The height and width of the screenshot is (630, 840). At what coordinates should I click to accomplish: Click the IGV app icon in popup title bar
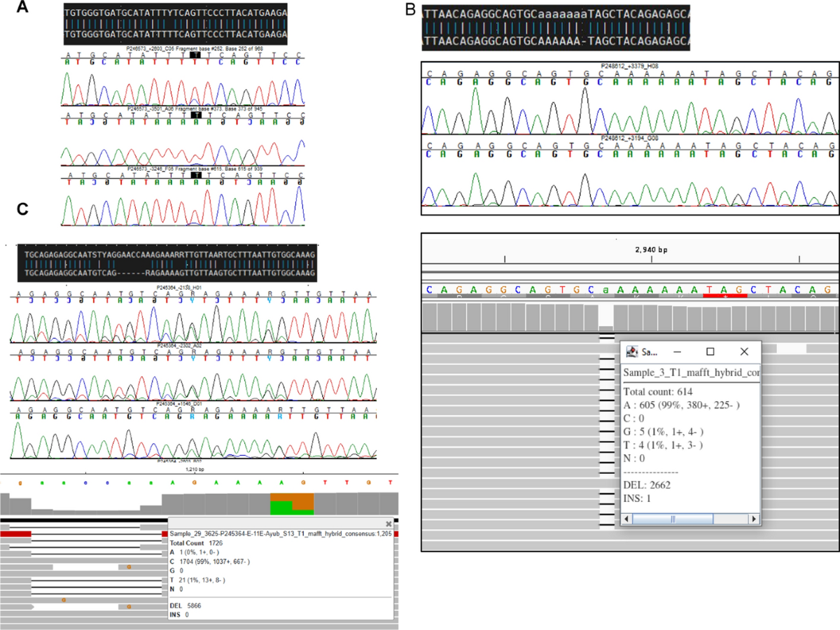[x=631, y=351]
